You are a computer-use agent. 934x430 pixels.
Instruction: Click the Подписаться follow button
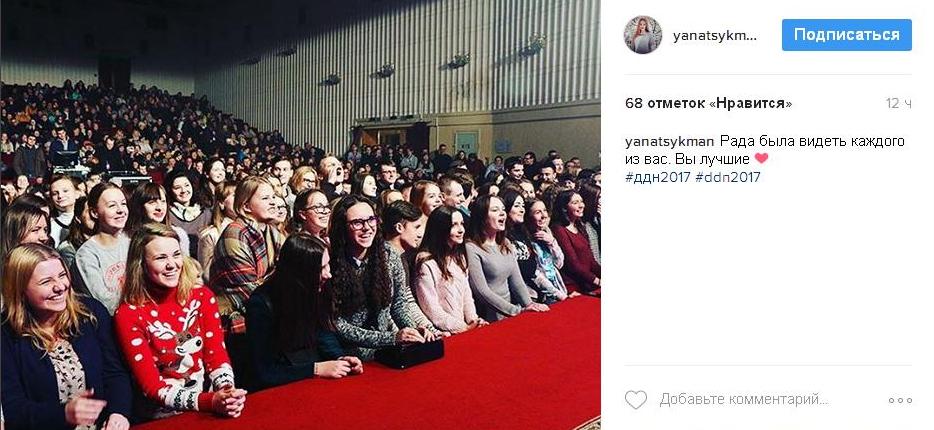(846, 35)
